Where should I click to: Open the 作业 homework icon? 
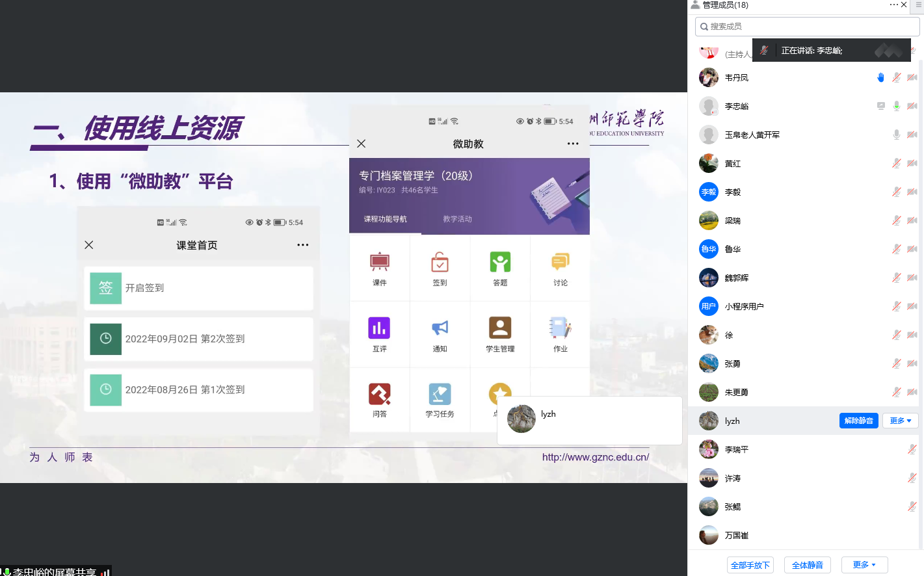(561, 328)
